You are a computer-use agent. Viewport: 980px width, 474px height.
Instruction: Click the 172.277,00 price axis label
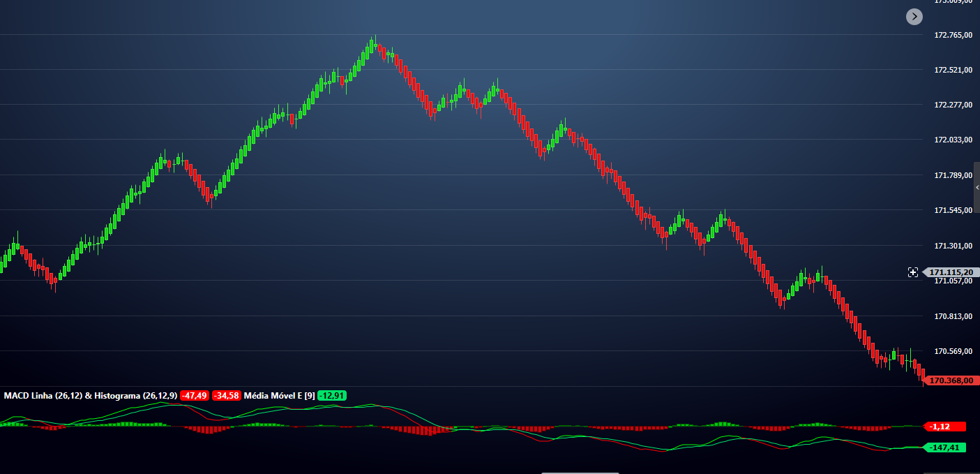click(953, 105)
